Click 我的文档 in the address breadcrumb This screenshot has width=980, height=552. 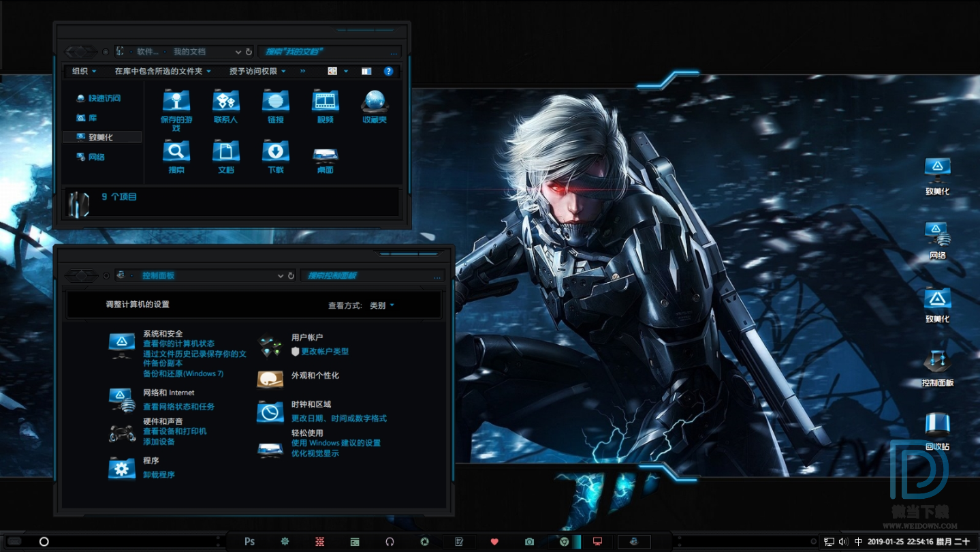pos(189,52)
